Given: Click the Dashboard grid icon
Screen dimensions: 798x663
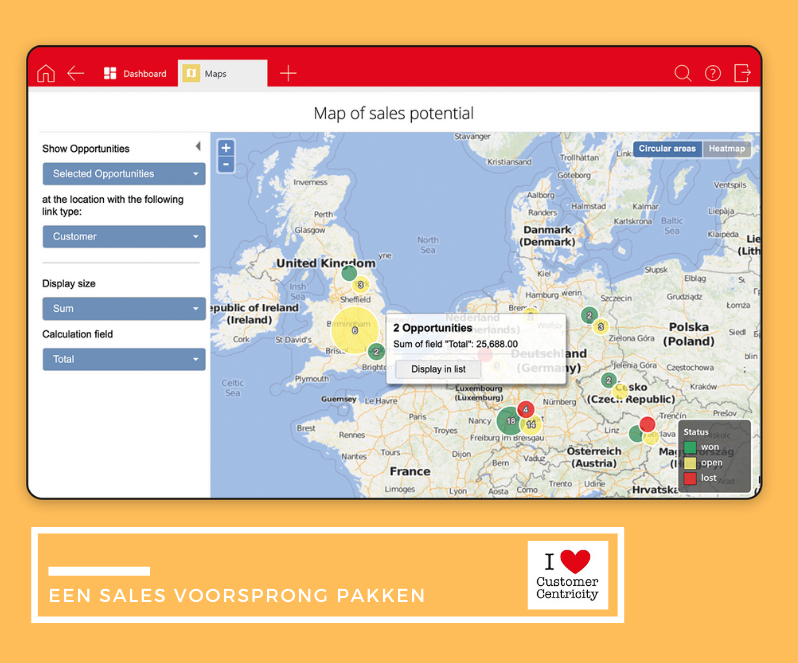Looking at the screenshot, I should coord(110,73).
